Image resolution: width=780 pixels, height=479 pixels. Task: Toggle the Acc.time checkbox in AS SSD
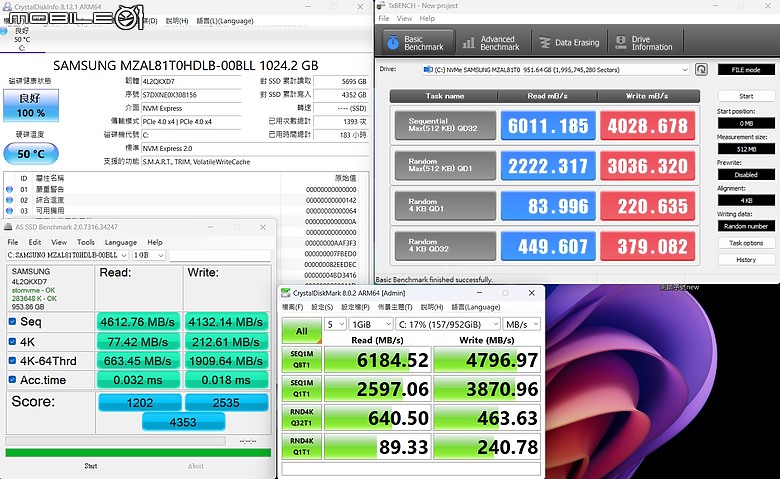pos(12,380)
